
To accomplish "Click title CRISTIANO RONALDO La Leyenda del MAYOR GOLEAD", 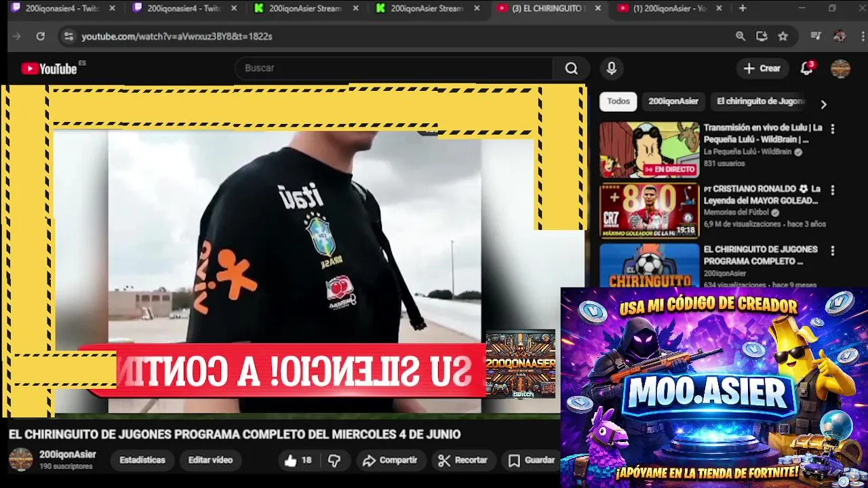I will 762,195.
